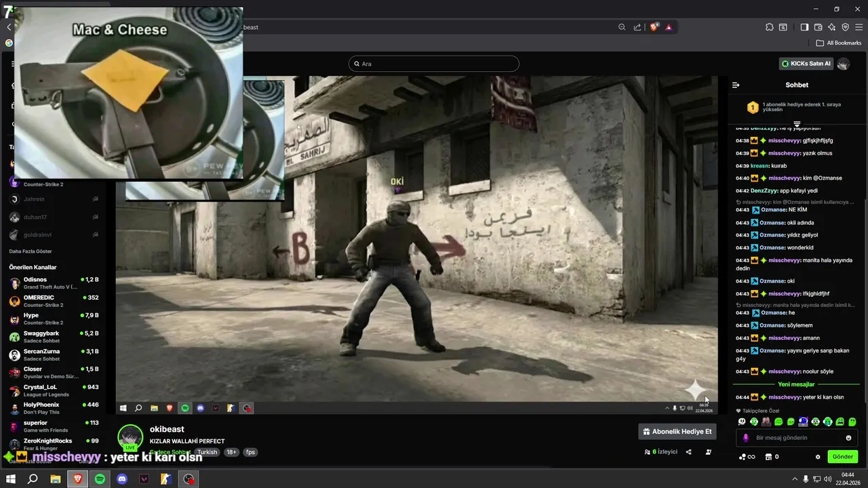Open system tray volume speaker icon

827,479
